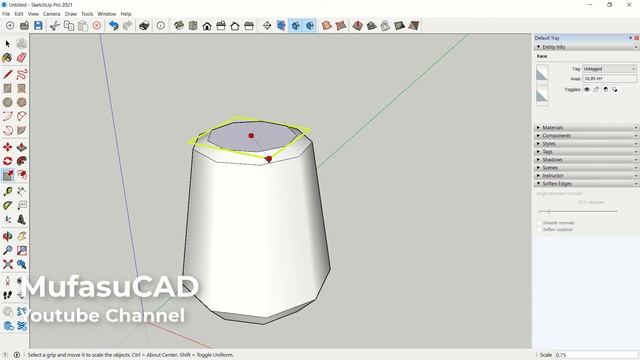Enable Smooth normals checkbox

(x=540, y=223)
